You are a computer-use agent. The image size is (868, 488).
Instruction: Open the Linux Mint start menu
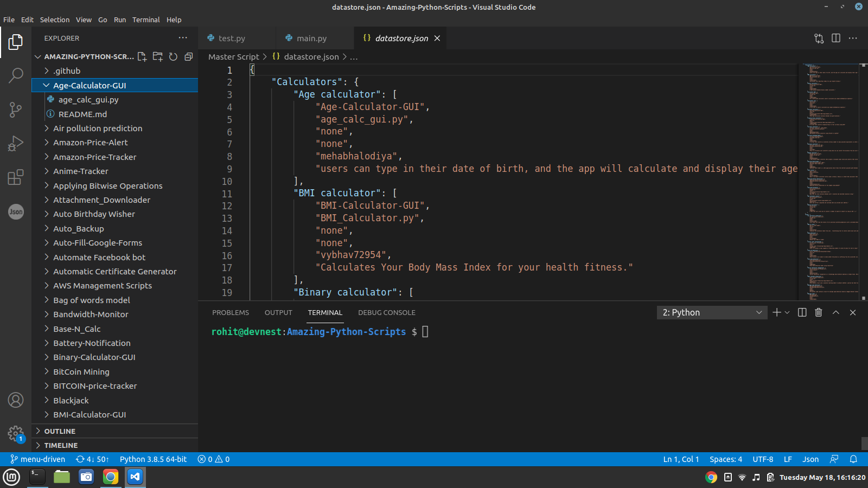coord(11,477)
